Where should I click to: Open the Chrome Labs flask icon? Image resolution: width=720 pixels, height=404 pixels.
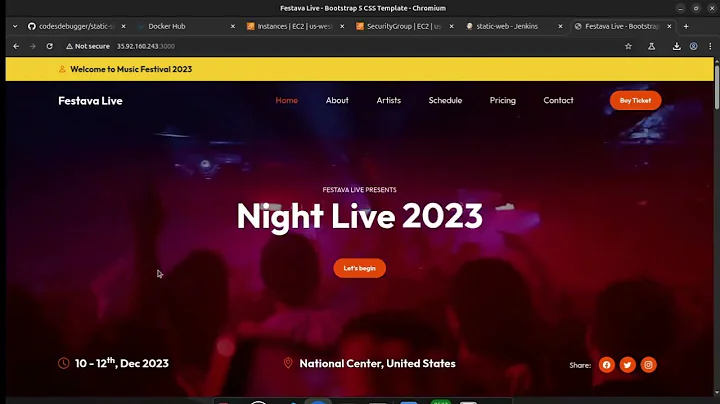(652, 46)
